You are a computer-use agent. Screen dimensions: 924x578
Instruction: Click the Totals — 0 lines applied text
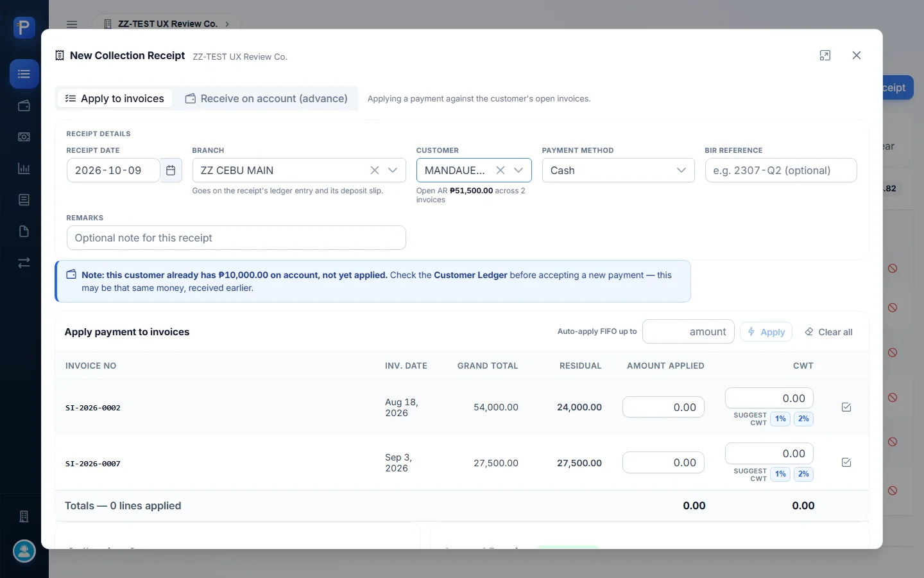pos(123,505)
